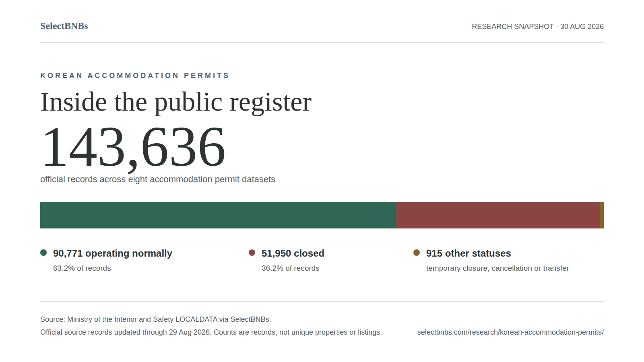Click the Inside the public register headline
Viewport: 644px width, 362px height.
tap(176, 102)
